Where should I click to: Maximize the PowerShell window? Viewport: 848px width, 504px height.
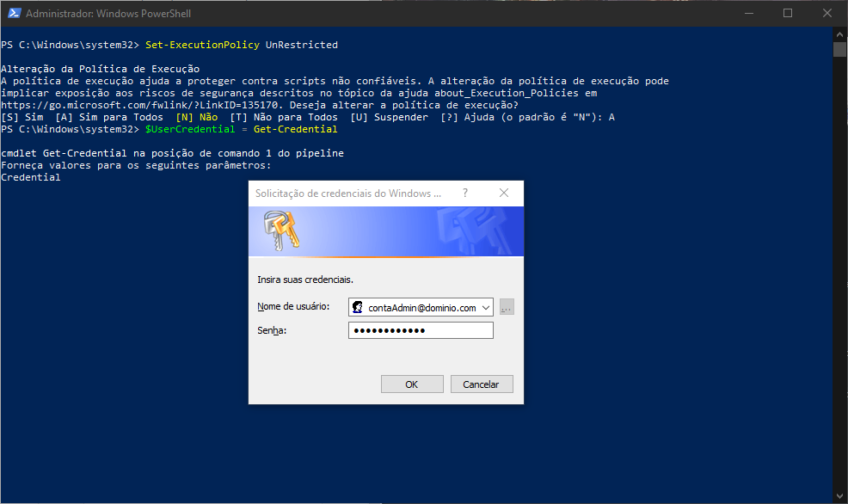pyautogui.click(x=788, y=13)
